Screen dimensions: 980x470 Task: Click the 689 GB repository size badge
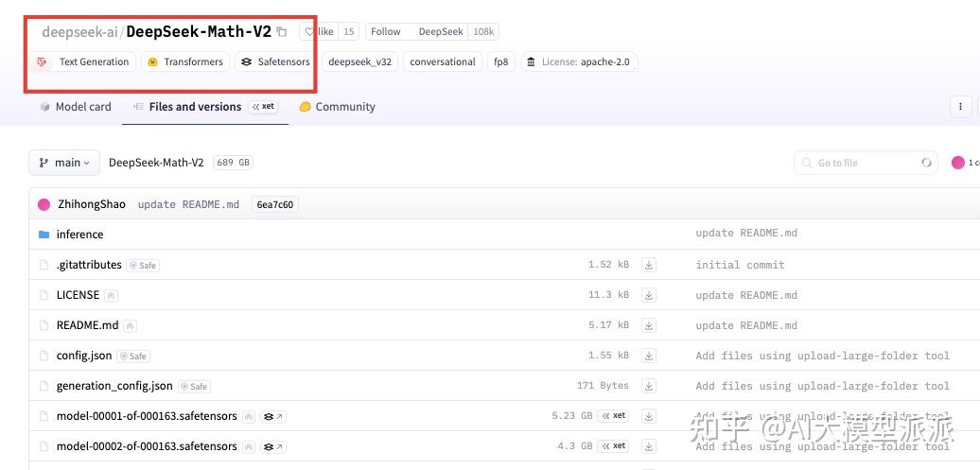233,163
